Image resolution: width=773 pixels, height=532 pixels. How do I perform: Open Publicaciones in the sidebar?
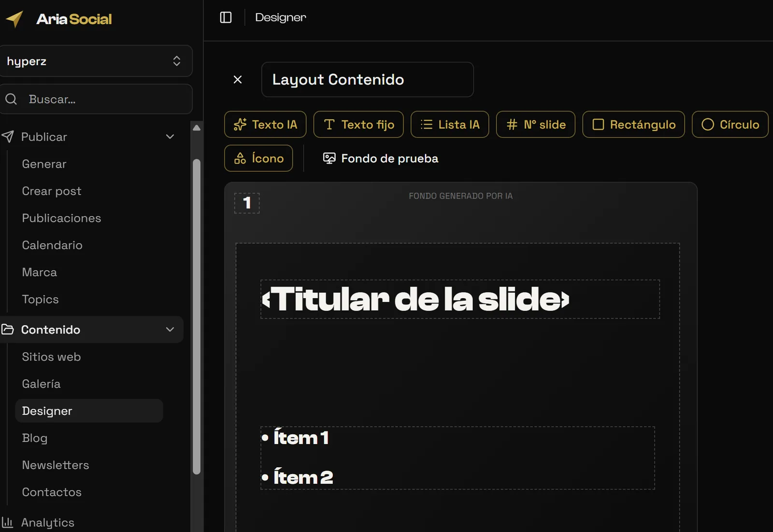coord(61,218)
